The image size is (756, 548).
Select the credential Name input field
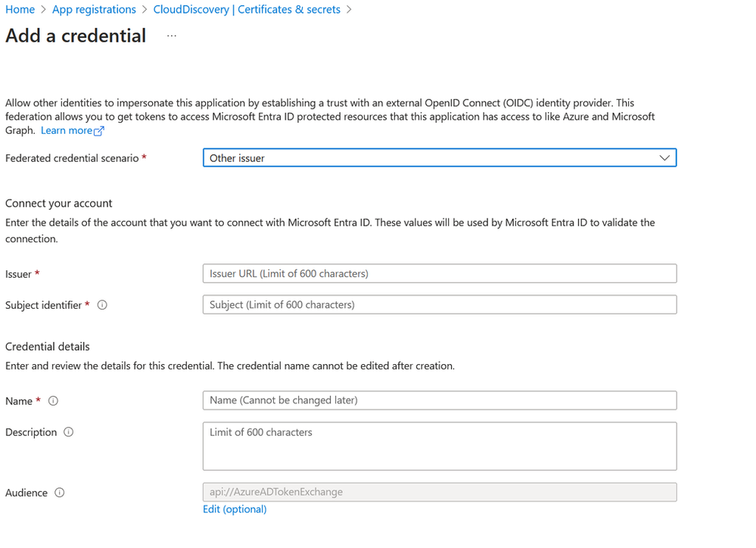[439, 400]
